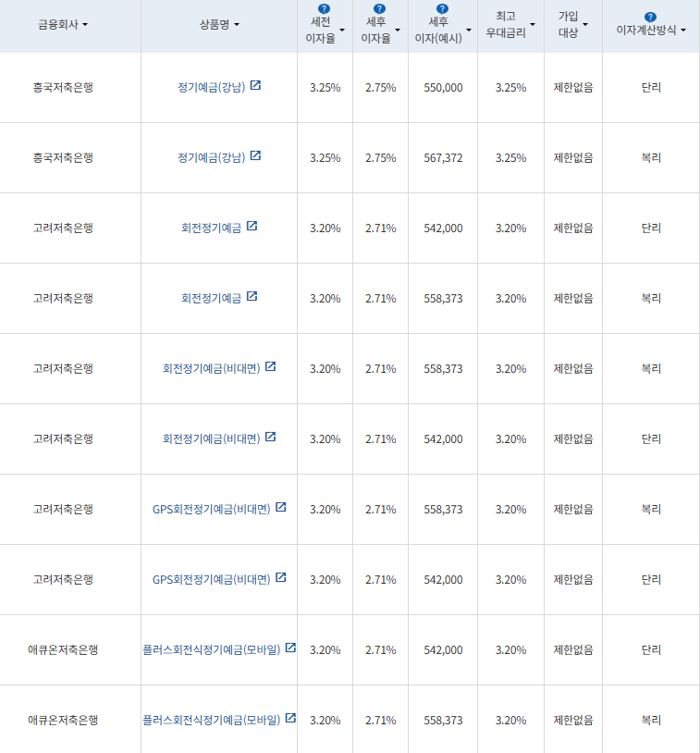Open external link icon for 회전정기예금(비대면) 단리 row
The width and height of the screenshot is (700, 753).
tap(271, 437)
